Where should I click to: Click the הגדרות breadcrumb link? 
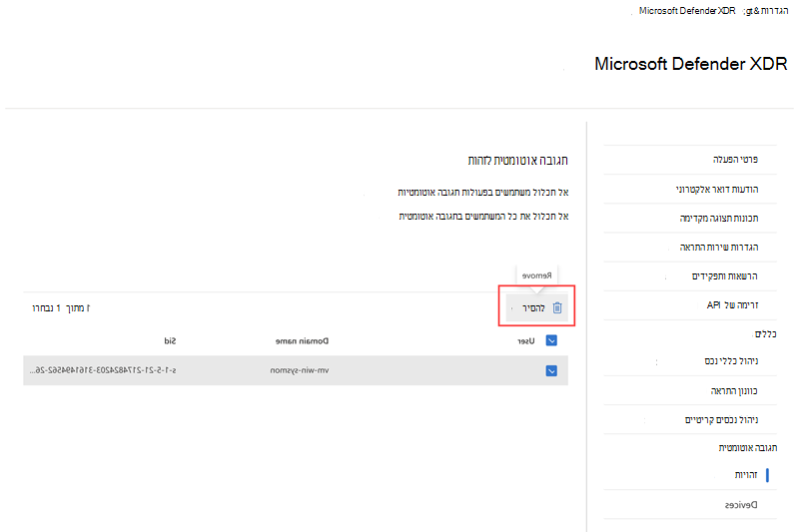pyautogui.click(x=775, y=11)
